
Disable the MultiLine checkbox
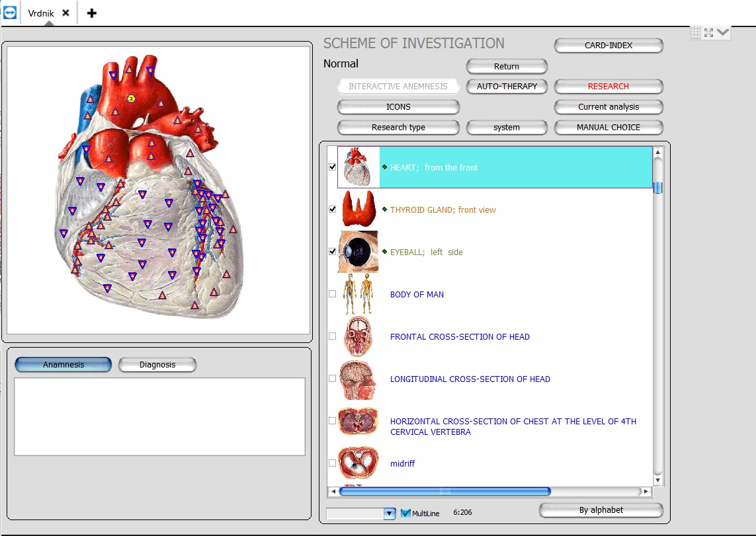(x=406, y=513)
